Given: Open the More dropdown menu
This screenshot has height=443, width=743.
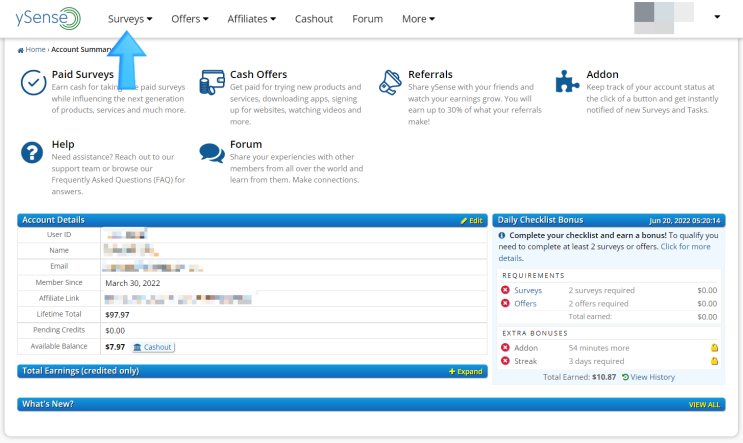Looking at the screenshot, I should point(418,19).
